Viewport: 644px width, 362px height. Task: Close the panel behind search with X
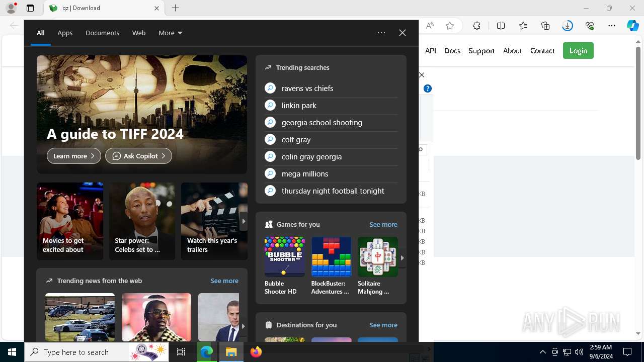(422, 75)
